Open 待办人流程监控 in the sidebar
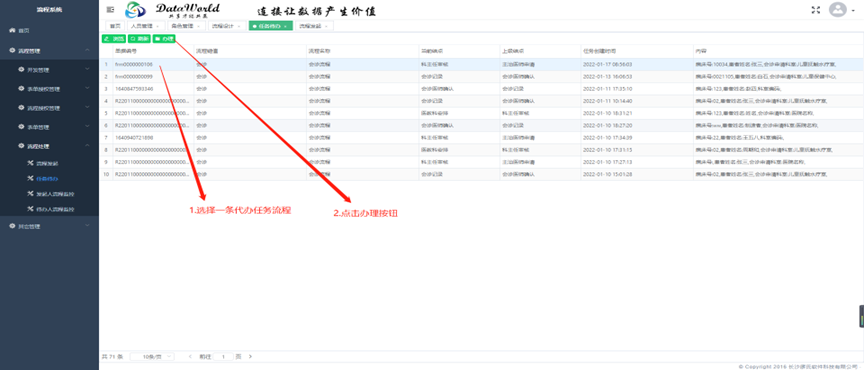 [54, 210]
